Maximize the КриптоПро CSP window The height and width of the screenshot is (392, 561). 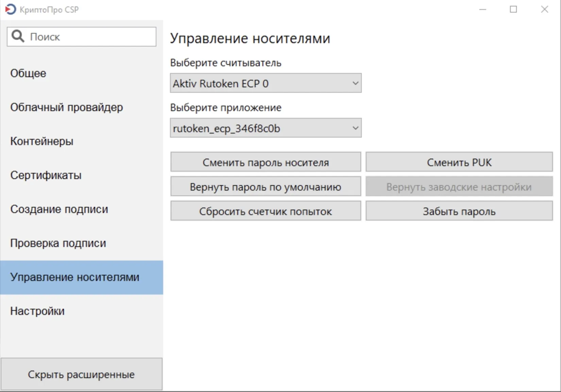(x=513, y=10)
